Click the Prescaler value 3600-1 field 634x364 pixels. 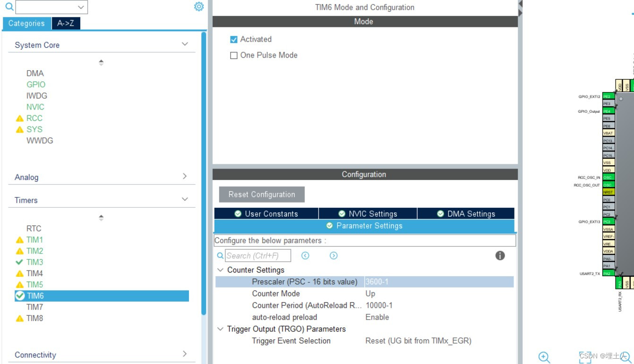(439, 282)
